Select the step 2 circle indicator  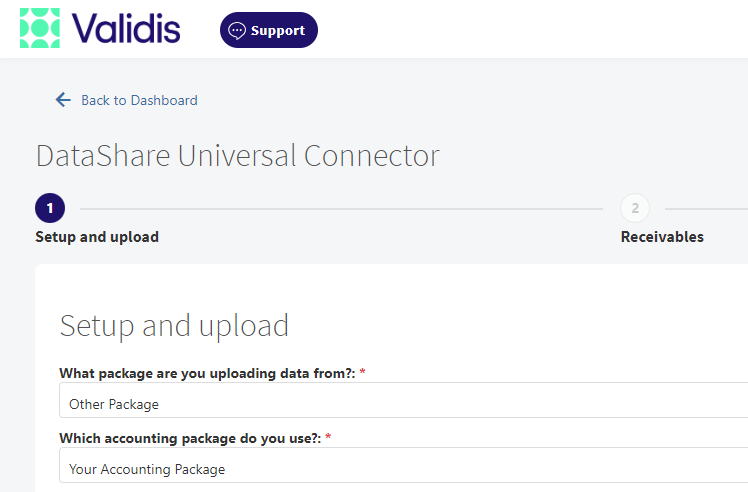click(x=635, y=208)
